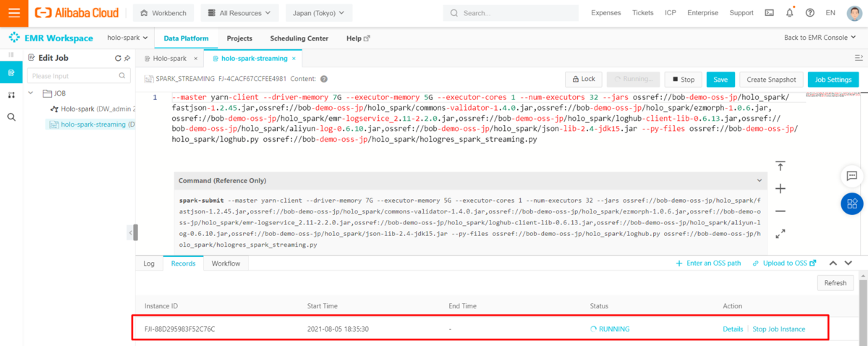Image resolution: width=868 pixels, height=346 pixels.
Task: Open the Data Platform tab
Action: pyautogui.click(x=186, y=38)
